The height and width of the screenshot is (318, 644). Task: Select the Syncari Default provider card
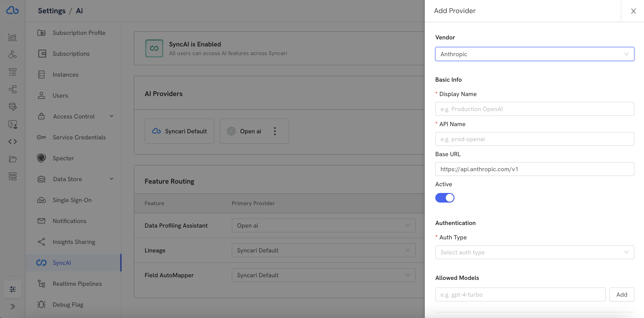(179, 131)
